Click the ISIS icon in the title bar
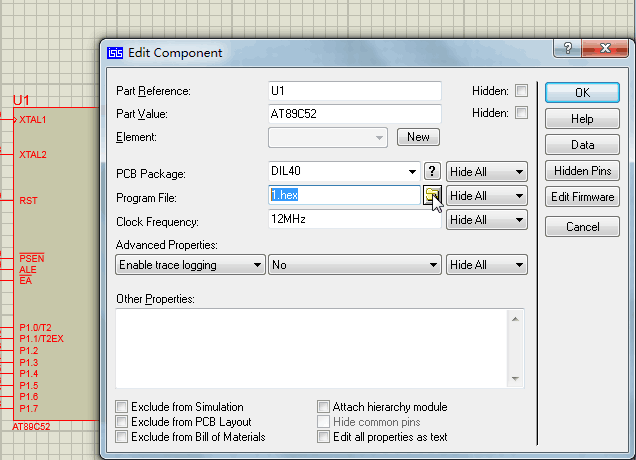 pyautogui.click(x=115, y=53)
